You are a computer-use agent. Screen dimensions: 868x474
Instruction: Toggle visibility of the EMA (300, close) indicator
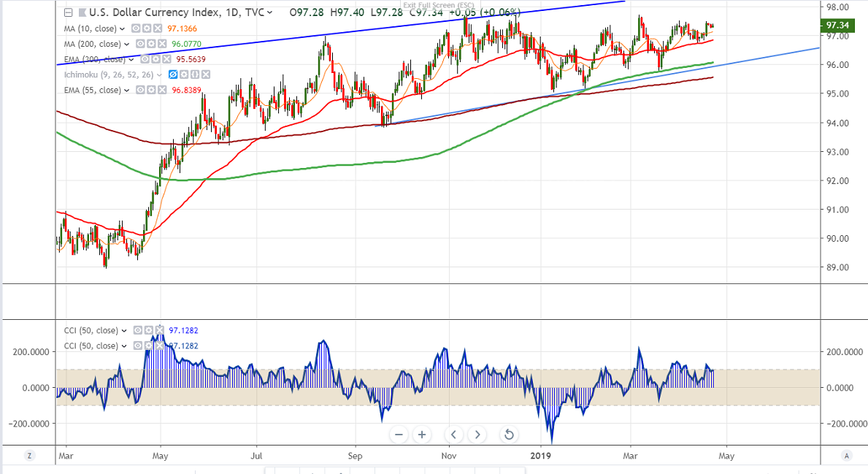145,59
